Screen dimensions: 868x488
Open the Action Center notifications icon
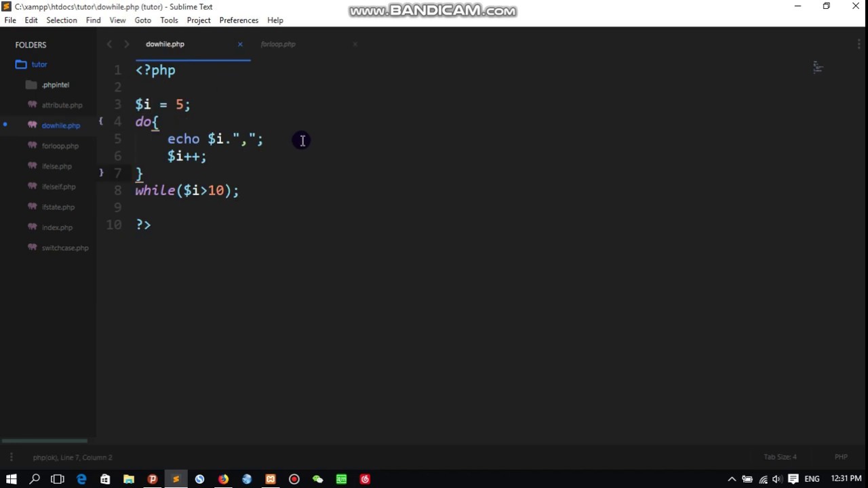(793, 479)
